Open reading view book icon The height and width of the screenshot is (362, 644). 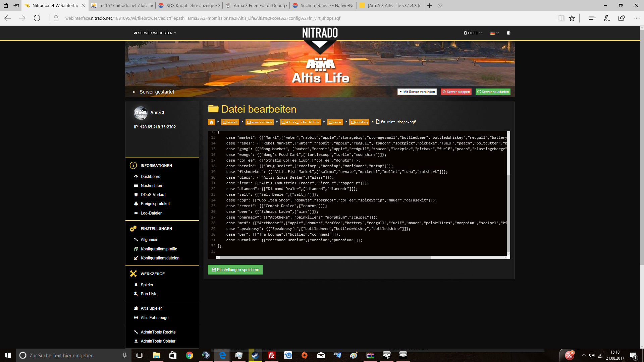pyautogui.click(x=561, y=18)
